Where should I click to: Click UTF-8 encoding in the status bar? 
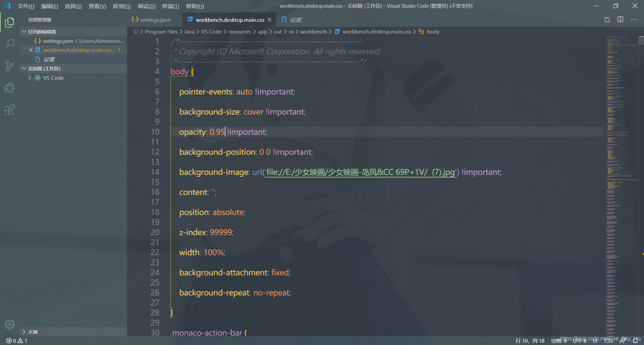(x=580, y=340)
